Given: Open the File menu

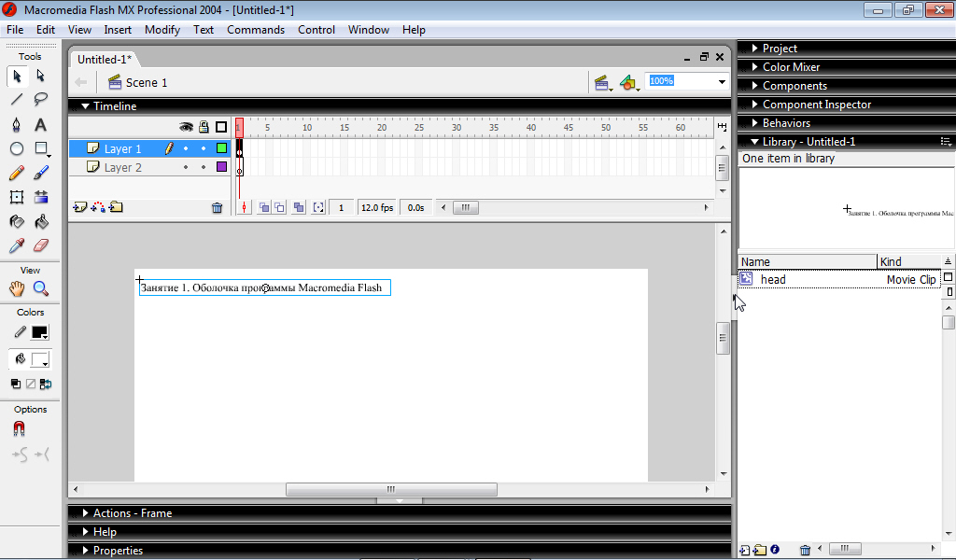Looking at the screenshot, I should tap(15, 30).
